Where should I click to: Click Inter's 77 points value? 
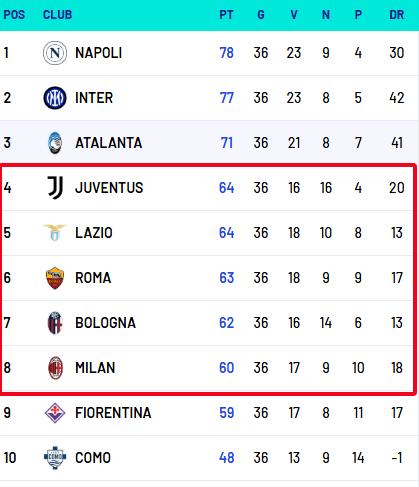[227, 98]
